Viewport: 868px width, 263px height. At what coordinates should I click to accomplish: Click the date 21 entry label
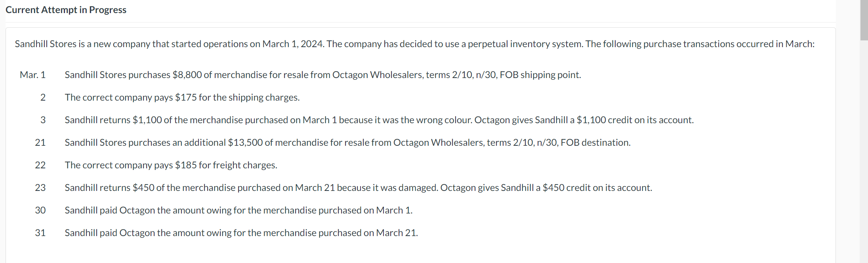[40, 142]
